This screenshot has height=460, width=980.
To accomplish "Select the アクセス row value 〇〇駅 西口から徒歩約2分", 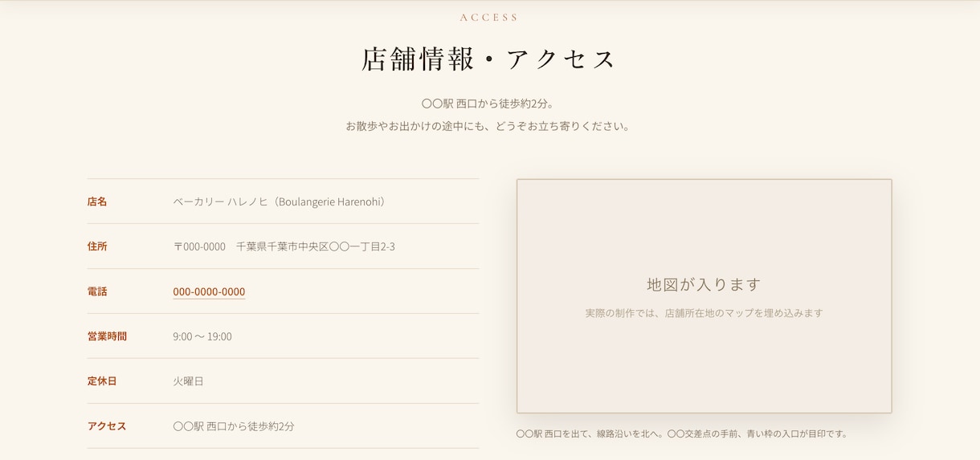I will click(x=234, y=426).
